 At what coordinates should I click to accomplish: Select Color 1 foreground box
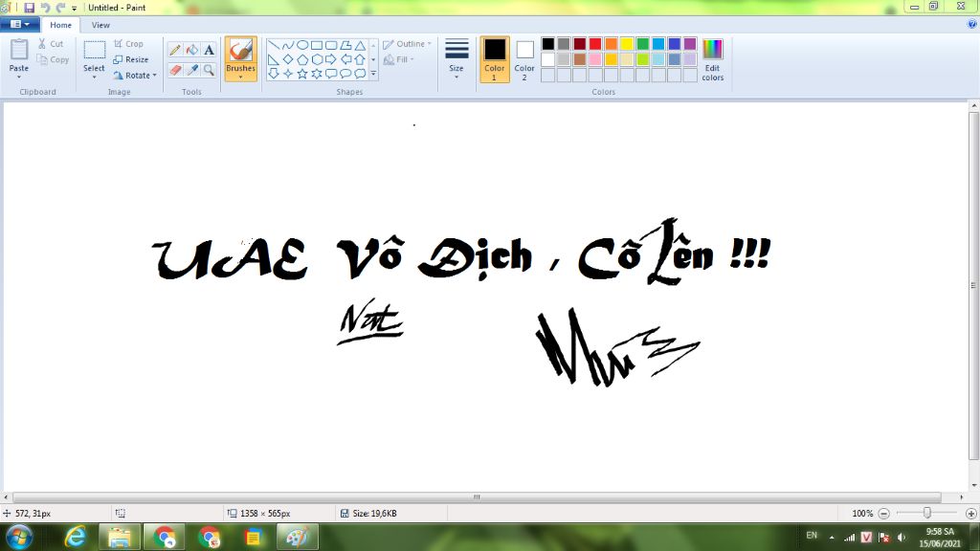495,59
